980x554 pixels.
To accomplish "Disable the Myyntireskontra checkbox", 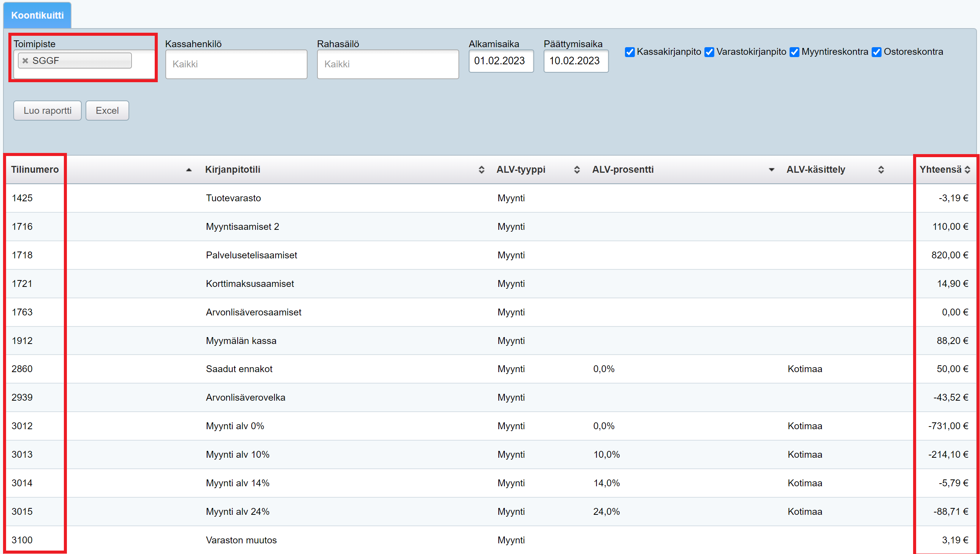I will (794, 52).
